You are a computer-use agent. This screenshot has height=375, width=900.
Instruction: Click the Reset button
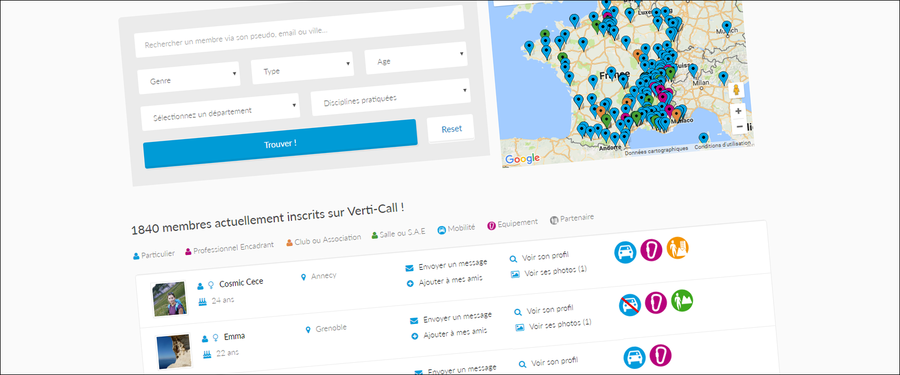pyautogui.click(x=451, y=129)
